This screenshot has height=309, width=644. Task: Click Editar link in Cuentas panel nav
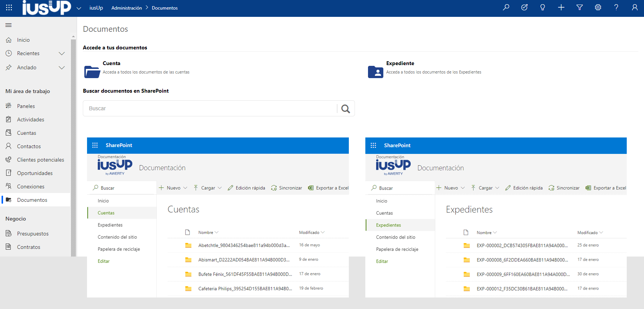click(x=103, y=261)
